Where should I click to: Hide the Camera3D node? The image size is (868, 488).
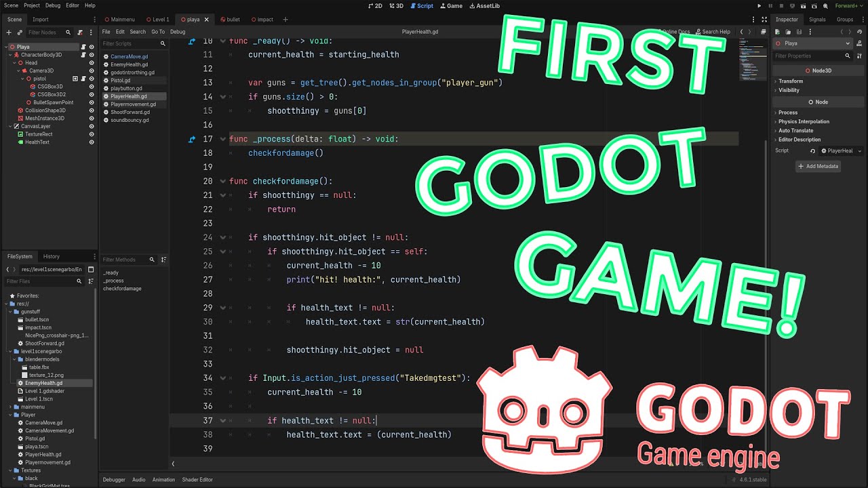pos(92,70)
